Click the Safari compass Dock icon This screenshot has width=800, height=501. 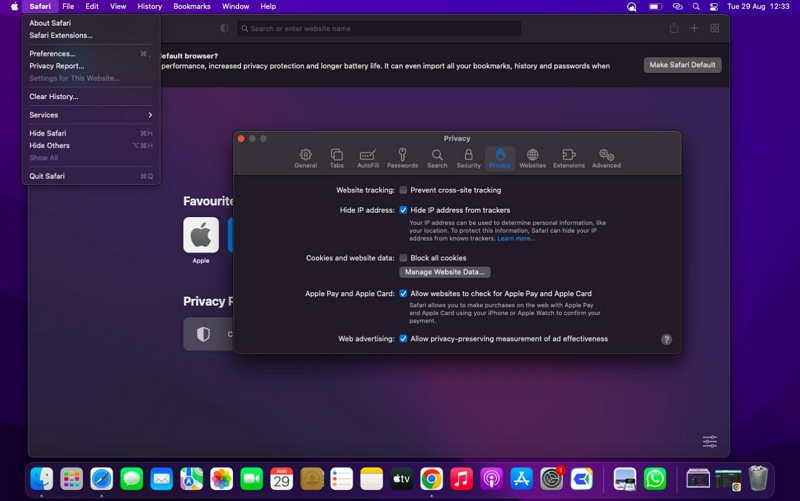(x=102, y=479)
